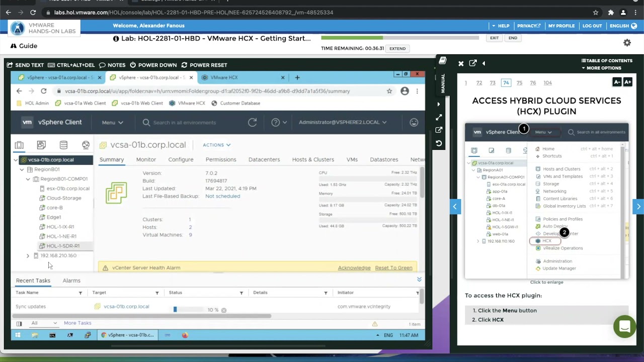Click the Windows Start button
This screenshot has width=644, height=362.
point(18,335)
